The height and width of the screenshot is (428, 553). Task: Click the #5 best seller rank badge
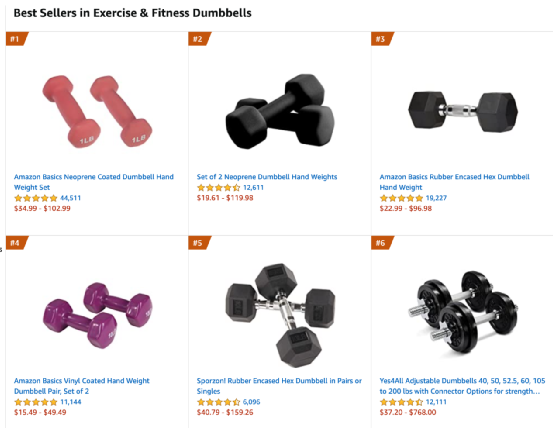199,243
